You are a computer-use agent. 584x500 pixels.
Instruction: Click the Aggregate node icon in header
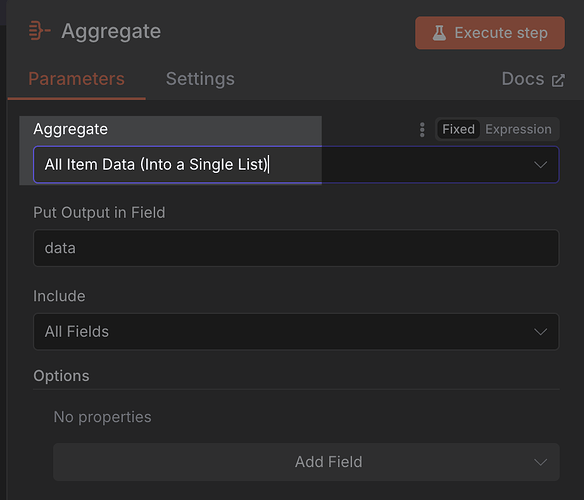pyautogui.click(x=39, y=31)
